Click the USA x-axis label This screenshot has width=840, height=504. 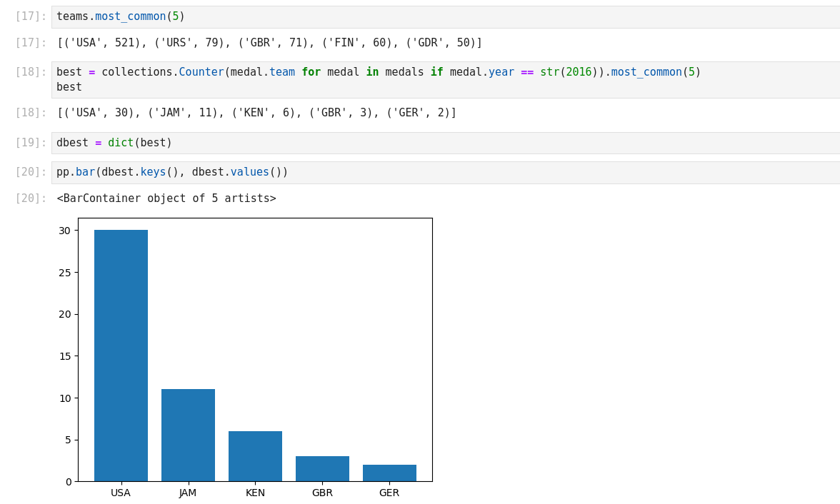[x=121, y=493]
